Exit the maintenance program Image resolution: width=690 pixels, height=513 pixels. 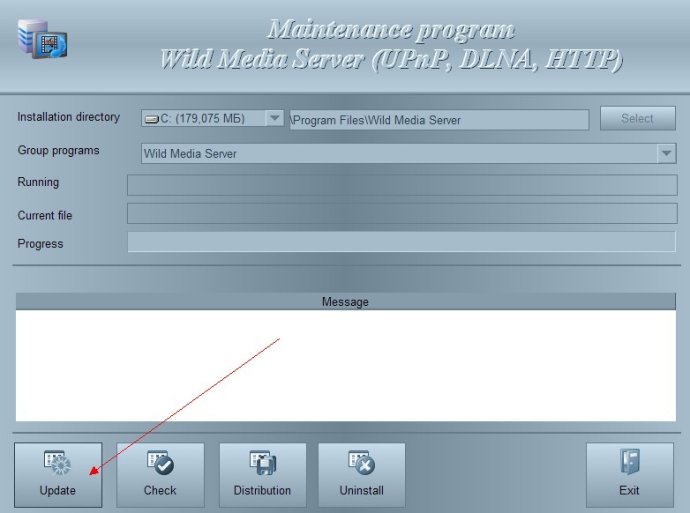630,475
